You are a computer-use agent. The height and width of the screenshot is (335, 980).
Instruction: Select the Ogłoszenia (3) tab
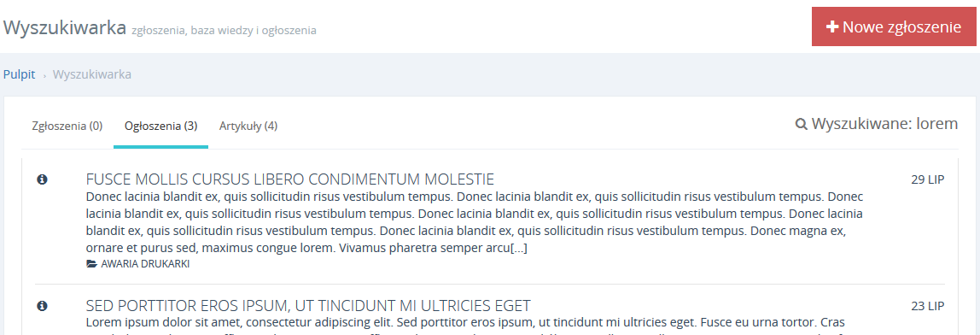coord(160,126)
